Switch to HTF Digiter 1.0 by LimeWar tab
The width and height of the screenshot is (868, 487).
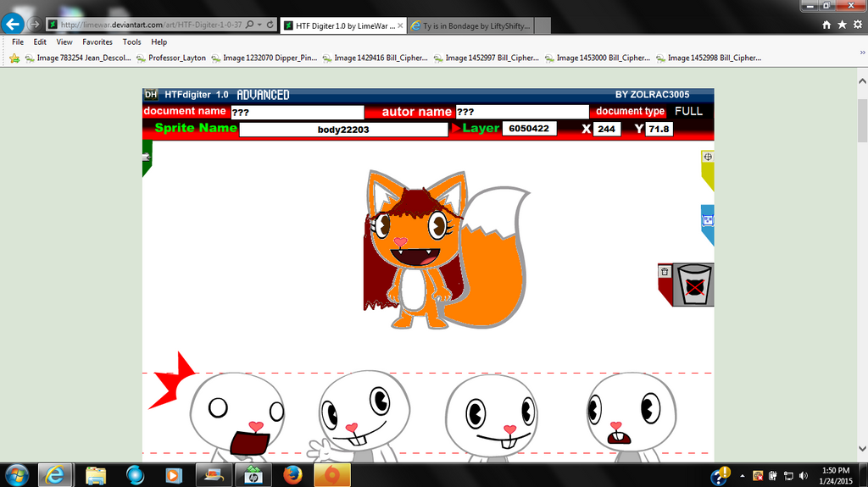[342, 25]
